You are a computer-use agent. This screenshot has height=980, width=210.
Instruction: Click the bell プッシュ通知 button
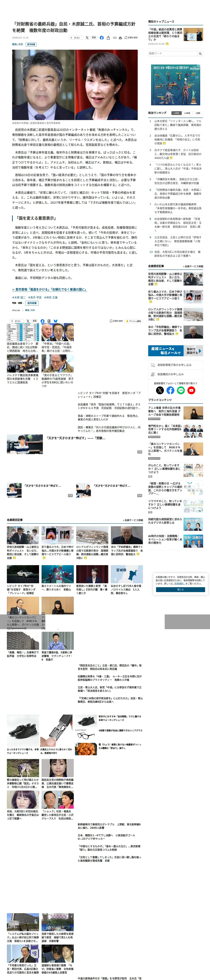point(133,321)
